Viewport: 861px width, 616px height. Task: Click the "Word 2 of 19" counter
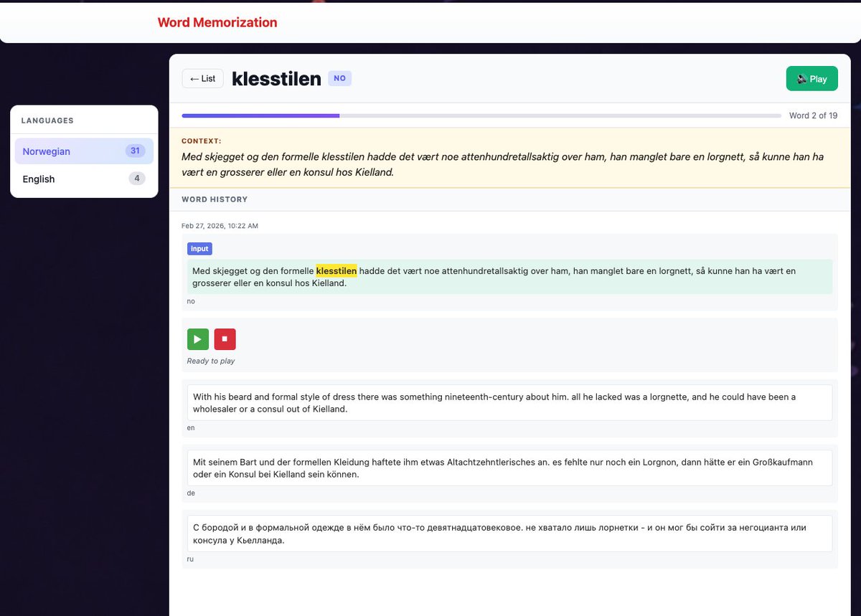tap(813, 115)
